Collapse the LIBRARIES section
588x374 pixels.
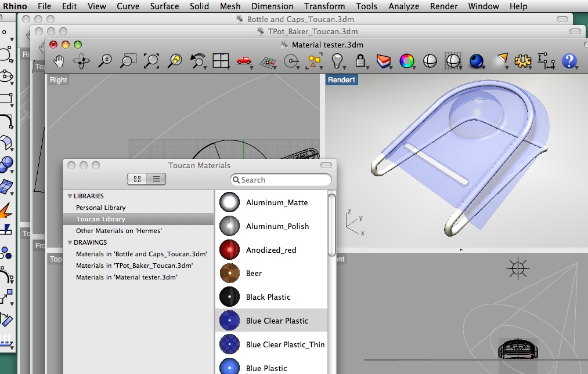[70, 196]
